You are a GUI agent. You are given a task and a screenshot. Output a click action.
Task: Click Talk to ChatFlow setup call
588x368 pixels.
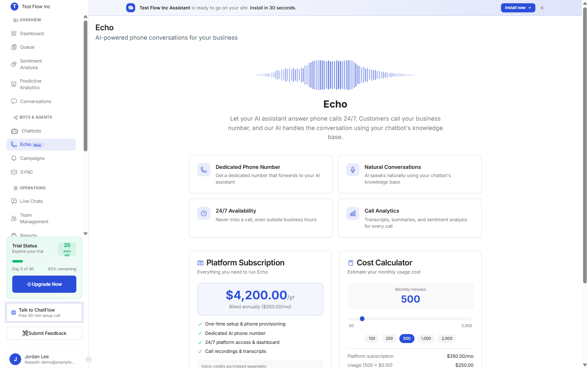point(44,312)
